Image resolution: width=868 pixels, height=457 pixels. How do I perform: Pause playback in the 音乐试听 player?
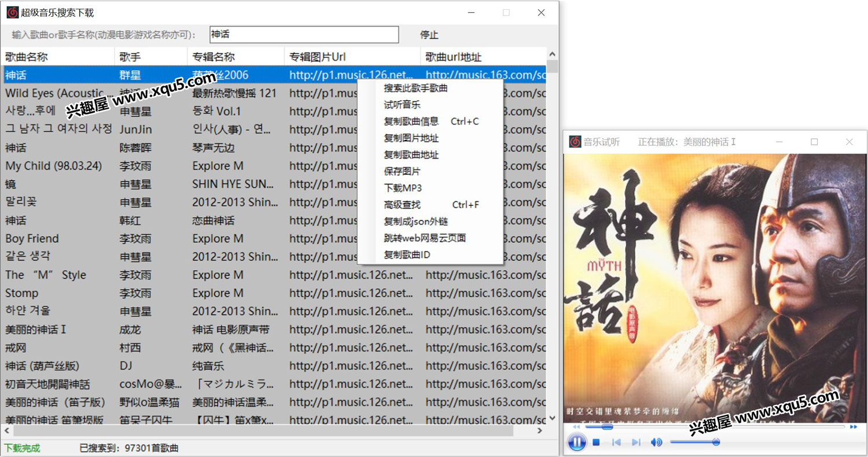pyautogui.click(x=577, y=443)
